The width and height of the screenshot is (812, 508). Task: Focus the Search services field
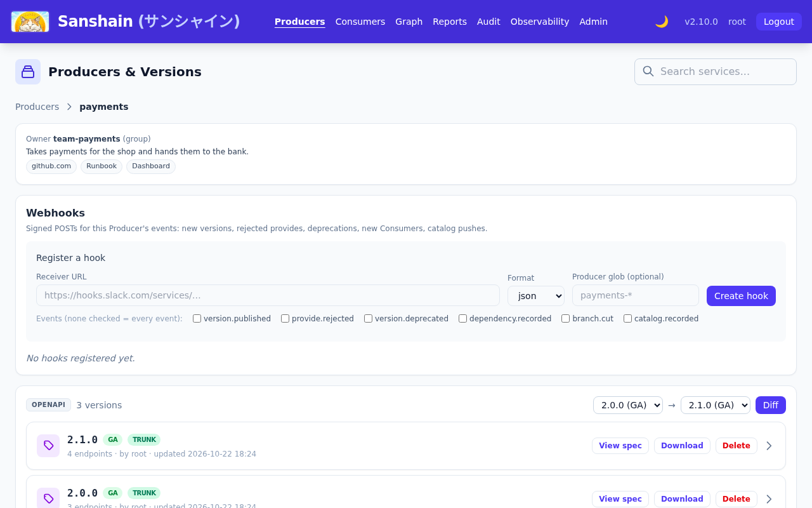[716, 72]
